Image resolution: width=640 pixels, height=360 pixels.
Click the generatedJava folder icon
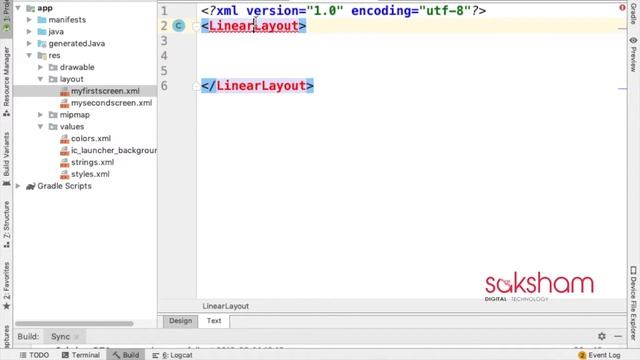(x=42, y=43)
